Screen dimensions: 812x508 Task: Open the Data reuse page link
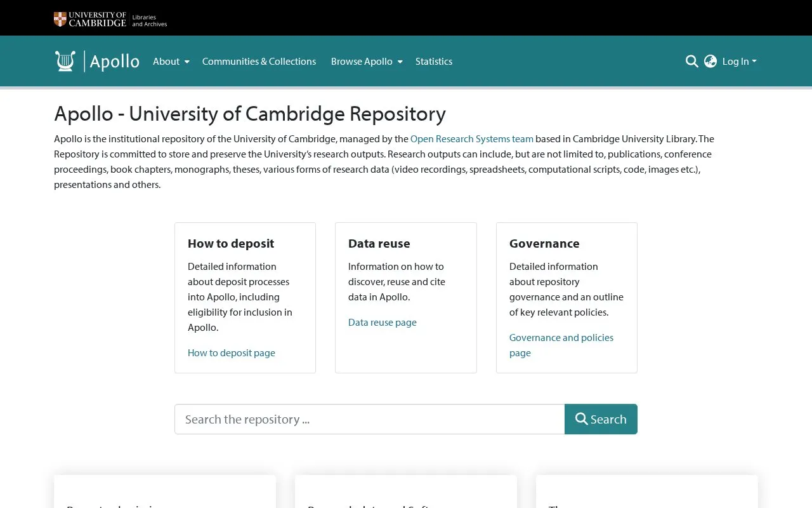coord(383,322)
